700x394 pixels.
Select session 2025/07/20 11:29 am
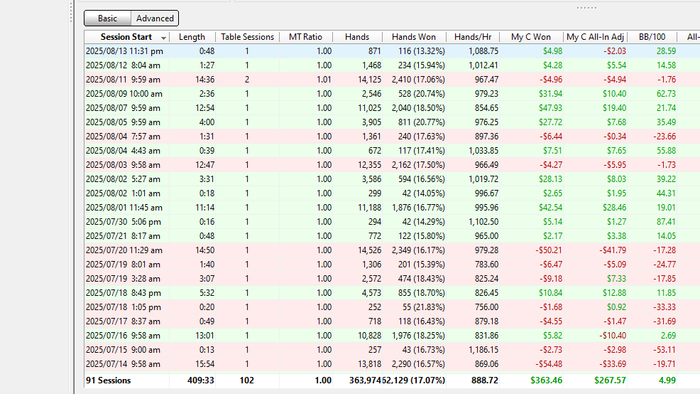125,251
